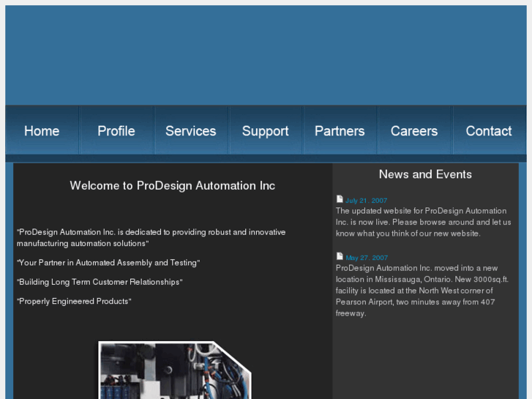532x399 pixels.
Task: Open the Contact page
Action: coord(489,131)
